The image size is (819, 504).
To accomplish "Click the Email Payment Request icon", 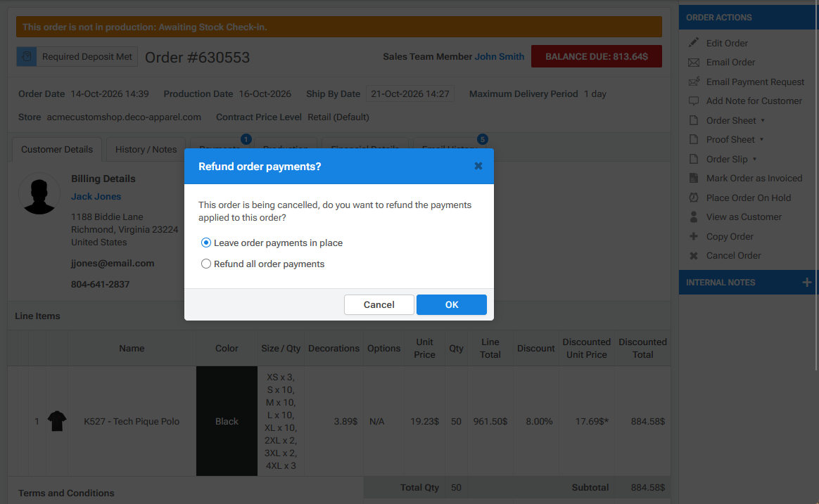I will click(694, 82).
